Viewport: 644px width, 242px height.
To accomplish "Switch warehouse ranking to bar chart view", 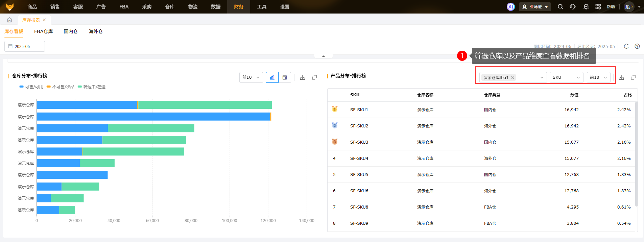I will point(272,77).
